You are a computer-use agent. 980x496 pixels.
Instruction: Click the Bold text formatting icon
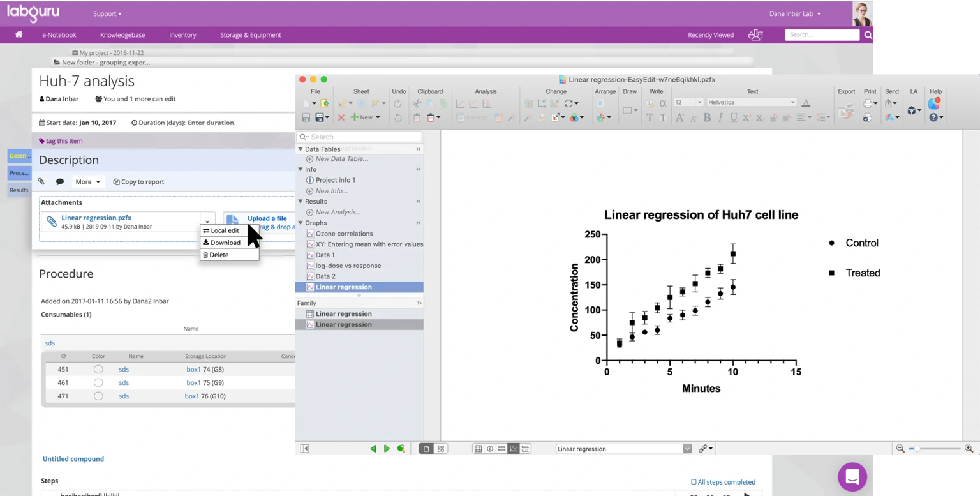click(707, 117)
